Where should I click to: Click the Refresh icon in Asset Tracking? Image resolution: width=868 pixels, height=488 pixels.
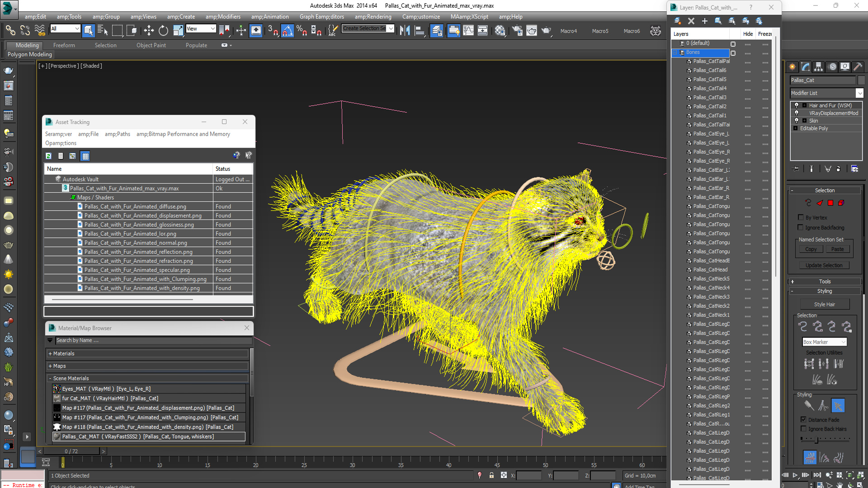click(48, 156)
